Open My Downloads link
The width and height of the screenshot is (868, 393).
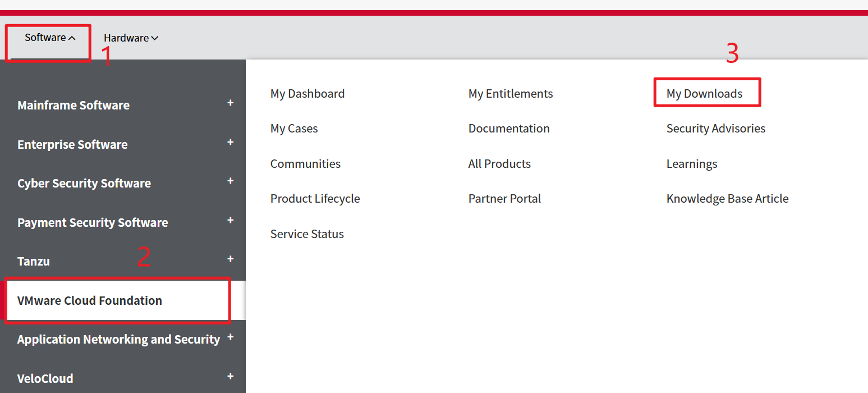[x=704, y=94]
